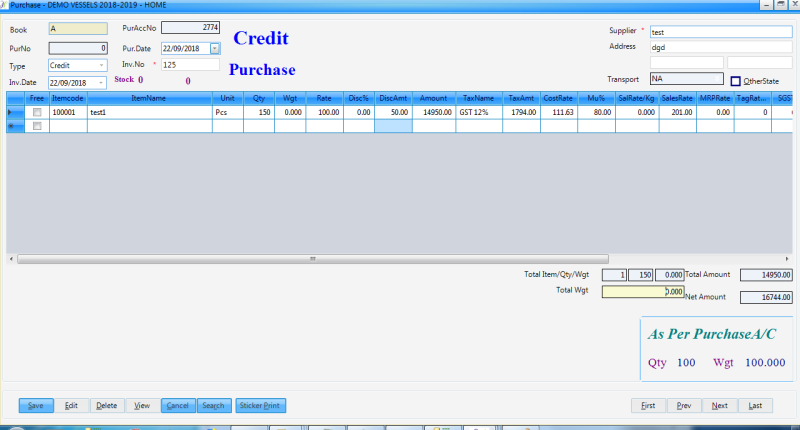Click the new-row asterisk marker in grid

tap(11, 126)
